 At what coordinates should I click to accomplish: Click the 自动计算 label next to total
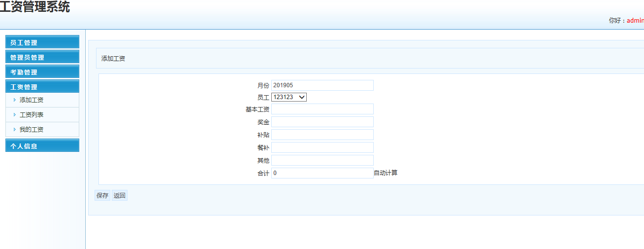386,173
